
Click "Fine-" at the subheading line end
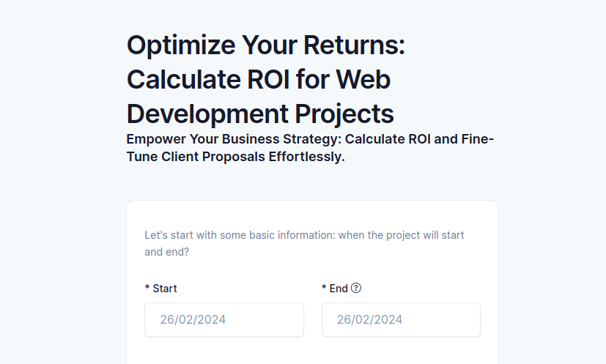point(478,138)
